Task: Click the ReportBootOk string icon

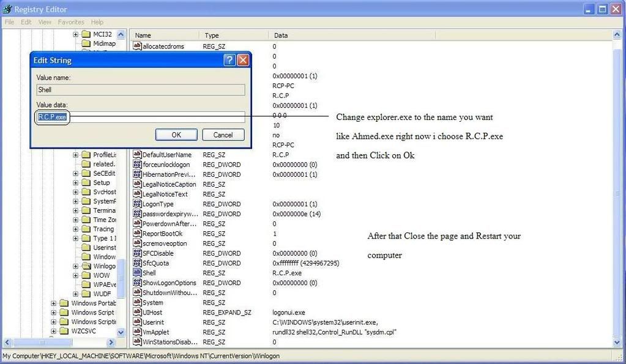Action: (137, 234)
